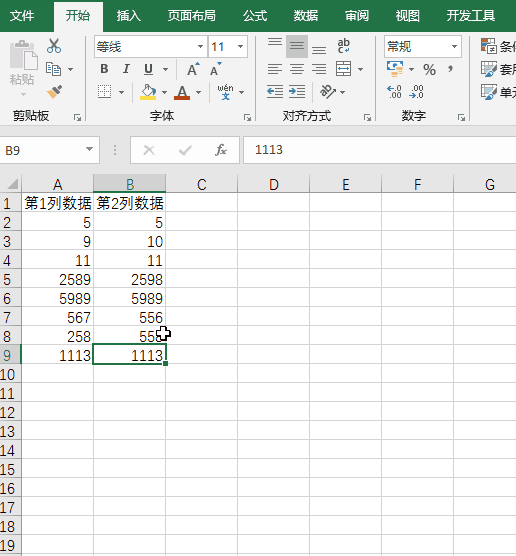Viewport: 516px width, 556px height.
Task: Switch to the 页面布局 tab
Action: coord(192,16)
